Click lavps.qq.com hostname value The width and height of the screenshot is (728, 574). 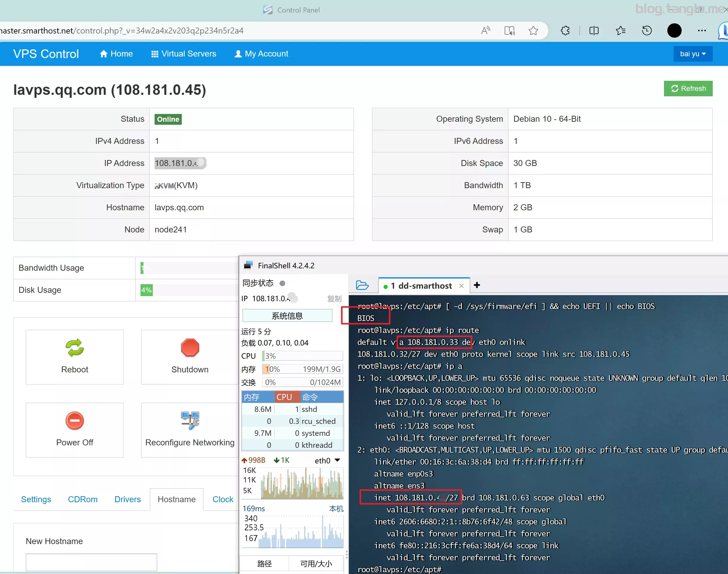(x=179, y=207)
